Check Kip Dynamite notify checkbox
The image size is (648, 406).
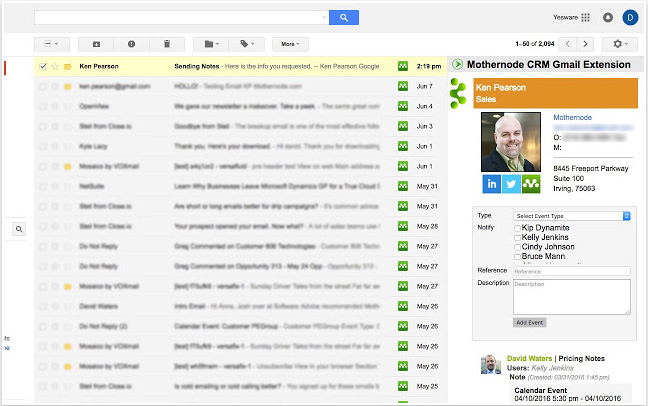(x=517, y=228)
